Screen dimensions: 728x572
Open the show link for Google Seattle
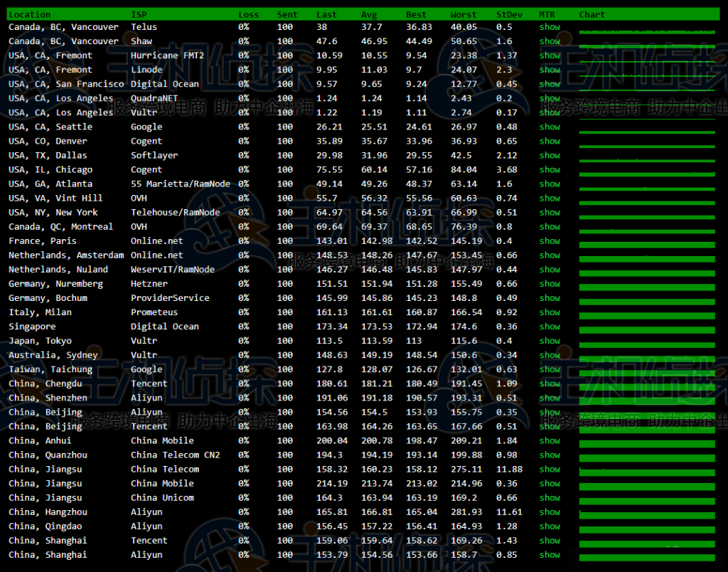[x=550, y=127]
